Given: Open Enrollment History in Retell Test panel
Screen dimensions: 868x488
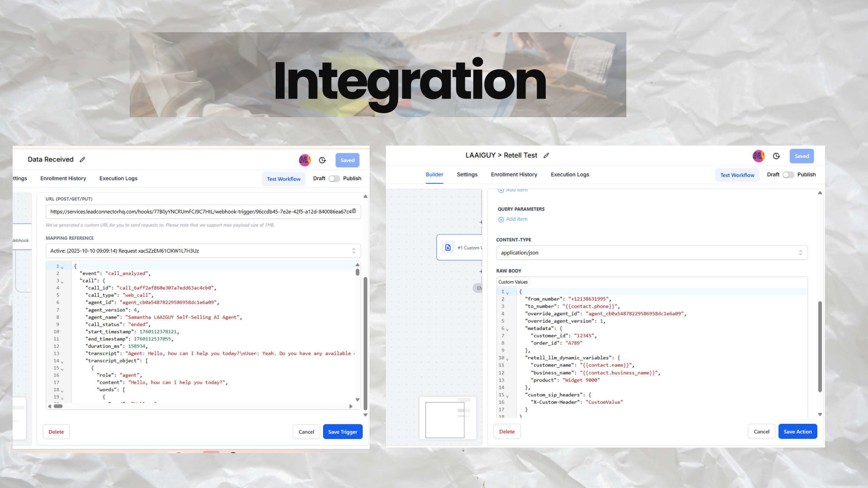Looking at the screenshot, I should [x=514, y=174].
